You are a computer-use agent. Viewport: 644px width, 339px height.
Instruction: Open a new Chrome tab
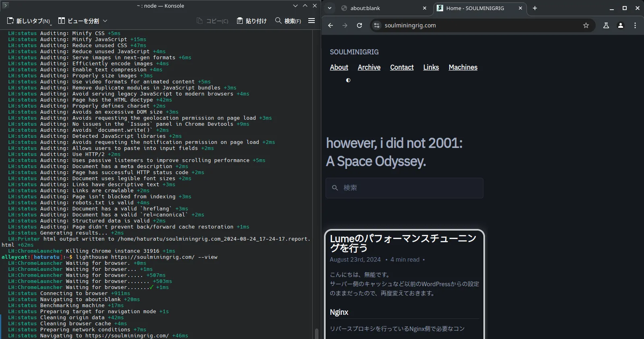tap(535, 8)
